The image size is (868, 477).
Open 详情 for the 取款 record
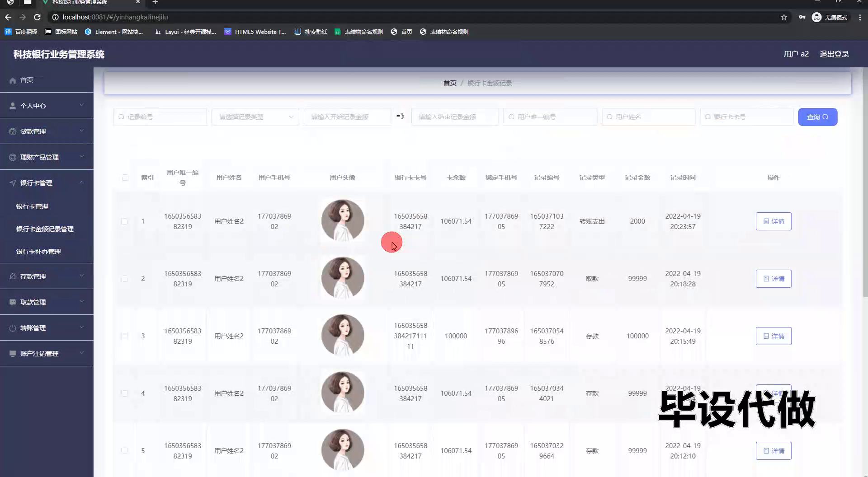(774, 279)
